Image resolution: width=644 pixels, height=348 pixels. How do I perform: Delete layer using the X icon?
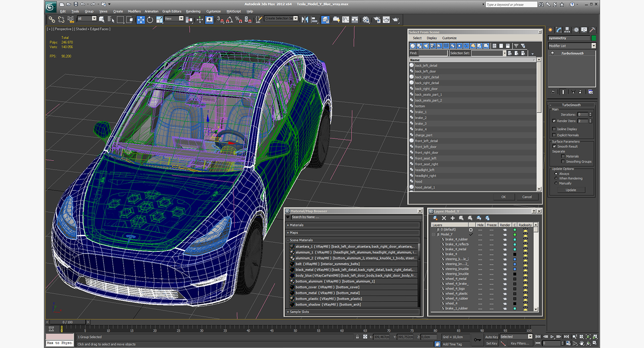pos(444,218)
